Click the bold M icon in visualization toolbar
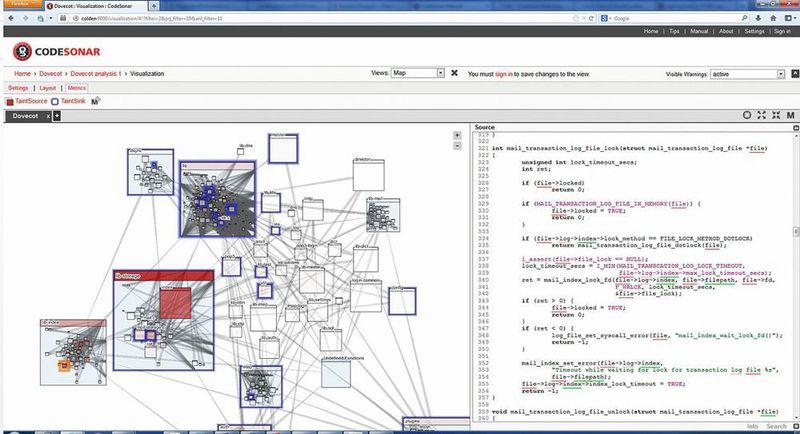This screenshot has width=800, height=434. coord(791,115)
